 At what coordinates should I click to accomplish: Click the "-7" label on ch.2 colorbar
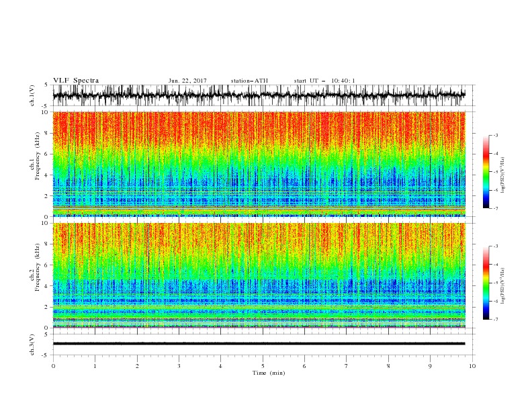[x=495, y=319]
